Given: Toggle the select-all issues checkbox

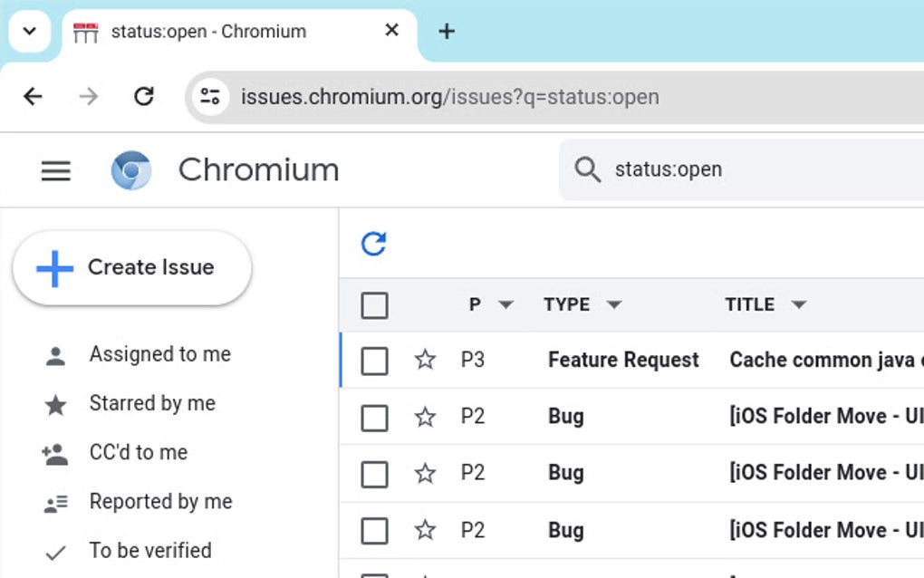Looking at the screenshot, I should [x=374, y=305].
